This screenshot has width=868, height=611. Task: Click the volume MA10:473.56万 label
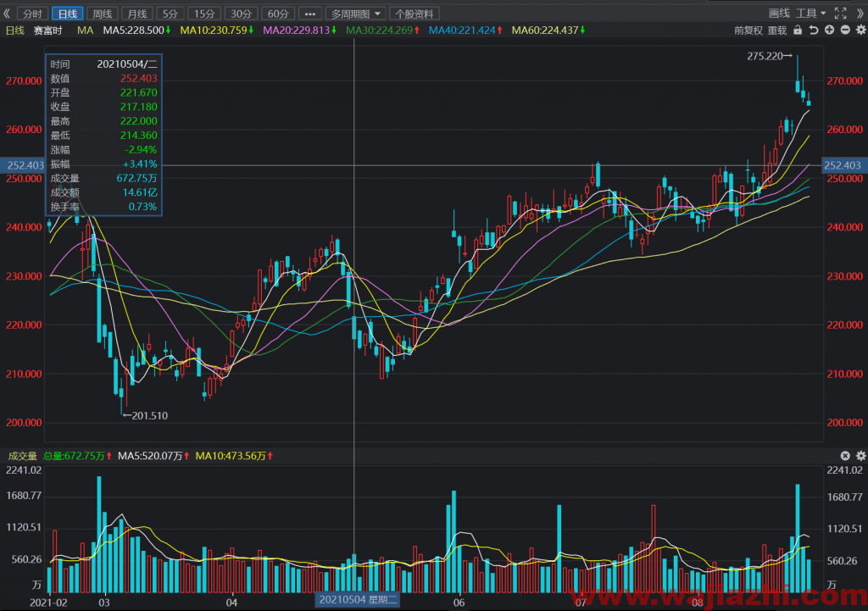(234, 456)
